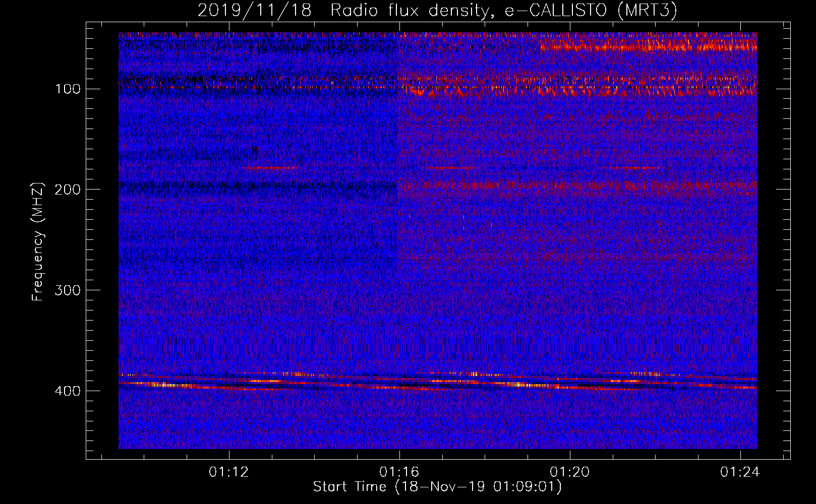816x504 pixels.
Task: Click the plot title '2019/11/18 Radio flux density, e-CALLISTO (MRT3)'
Action: click(x=437, y=11)
